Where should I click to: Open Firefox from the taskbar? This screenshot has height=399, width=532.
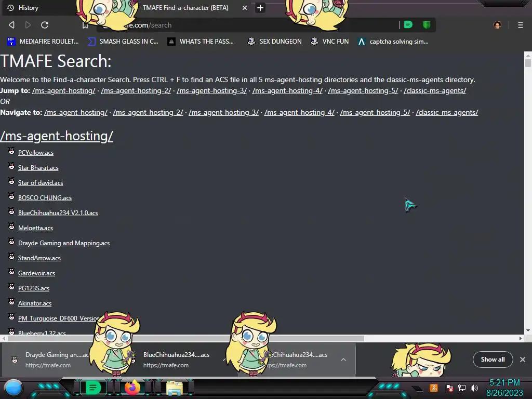click(x=132, y=387)
